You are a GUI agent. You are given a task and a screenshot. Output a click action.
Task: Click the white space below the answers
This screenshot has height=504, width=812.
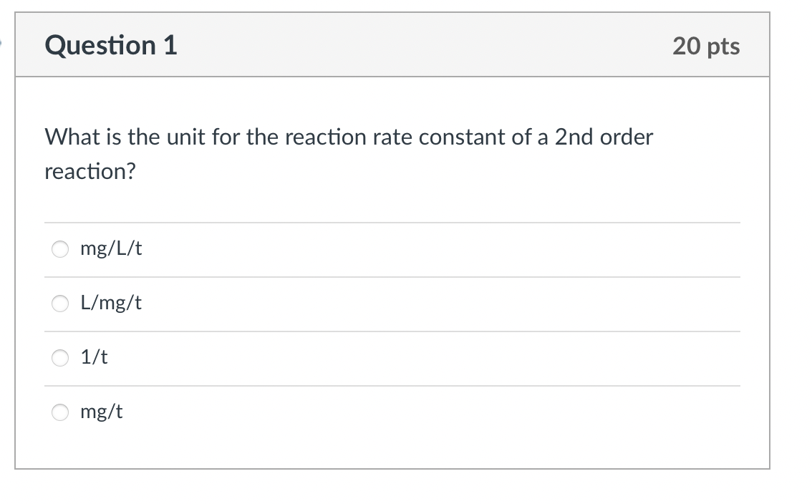pyautogui.click(x=392, y=451)
